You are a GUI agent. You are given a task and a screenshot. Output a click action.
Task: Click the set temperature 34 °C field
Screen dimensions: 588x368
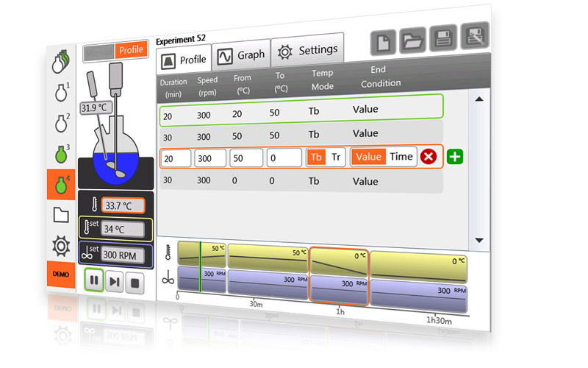[x=123, y=229]
